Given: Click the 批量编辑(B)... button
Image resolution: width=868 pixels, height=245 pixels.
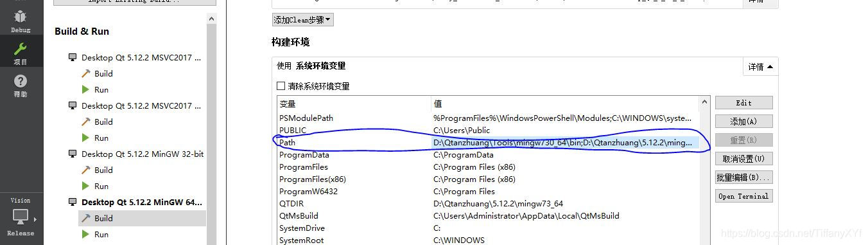Looking at the screenshot, I should tap(744, 177).
